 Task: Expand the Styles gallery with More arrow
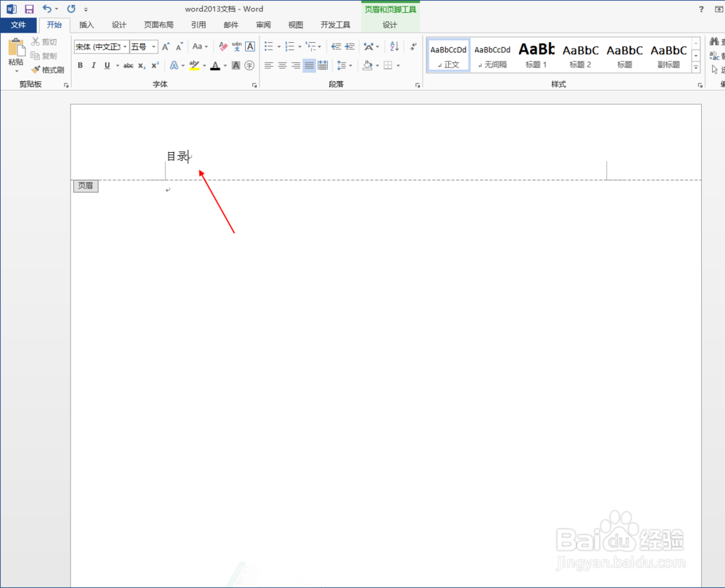(696, 67)
